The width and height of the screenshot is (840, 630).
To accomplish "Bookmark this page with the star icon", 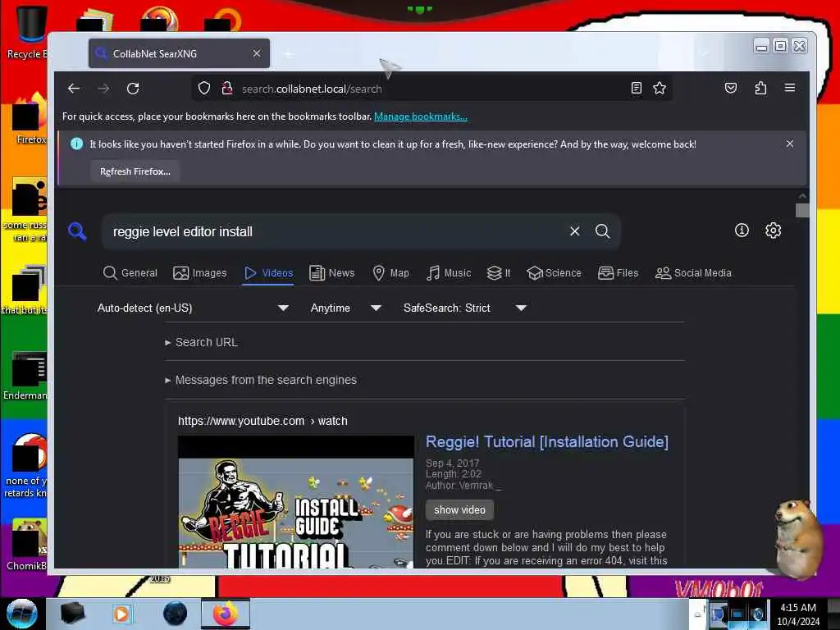I will [x=660, y=88].
